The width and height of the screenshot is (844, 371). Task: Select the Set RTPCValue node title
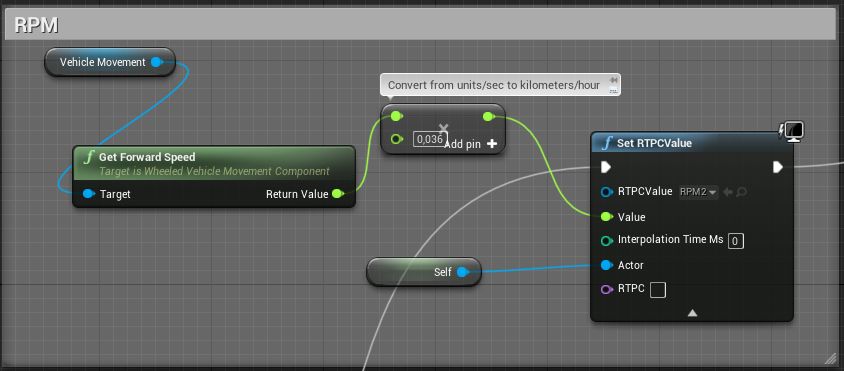click(654, 143)
